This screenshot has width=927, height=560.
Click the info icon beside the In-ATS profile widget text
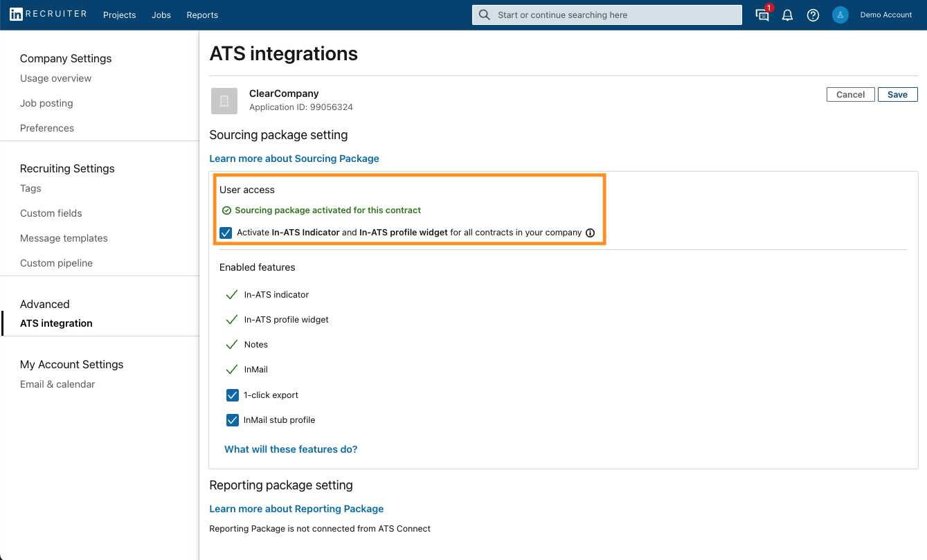590,233
